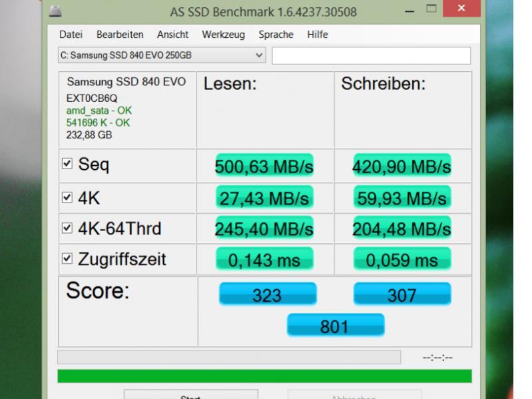This screenshot has width=532, height=399.
Task: Click the 4K-64Thrd write value 204,48 MB/s
Action: pos(402,228)
